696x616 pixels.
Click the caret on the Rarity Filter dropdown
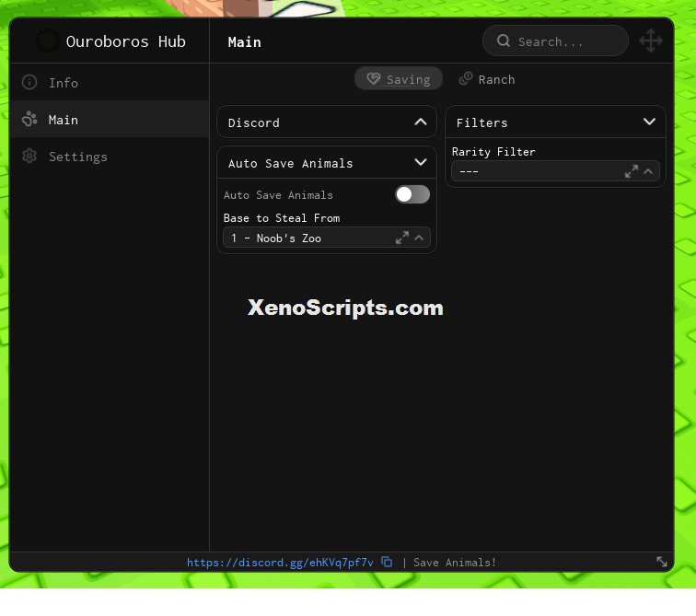pos(648,171)
